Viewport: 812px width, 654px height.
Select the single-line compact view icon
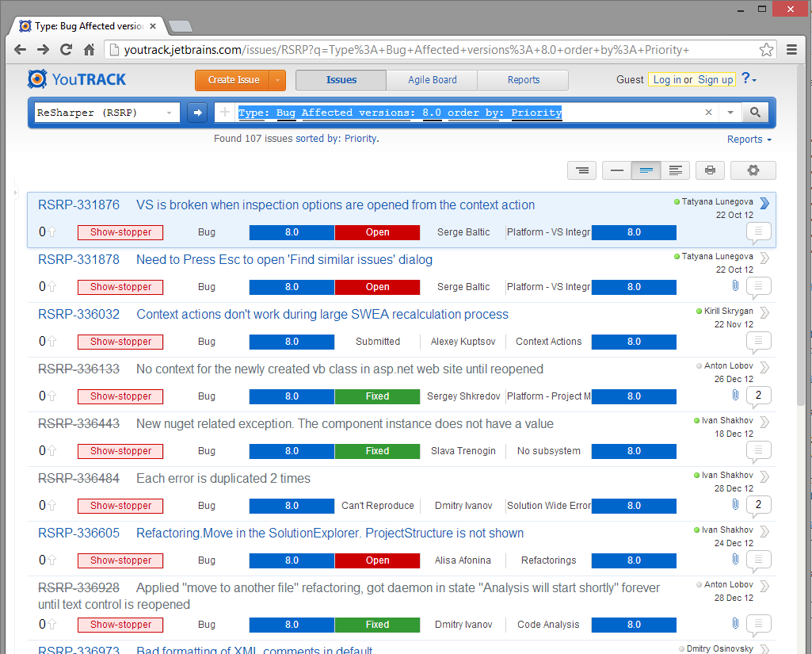[x=617, y=170]
